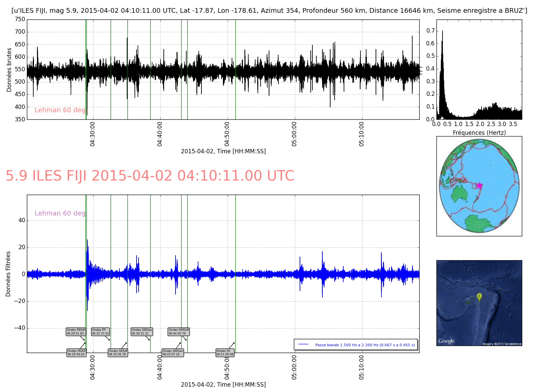The height and width of the screenshot is (392, 538).
Task: Click the Imagery ©2015 TerraMetrics attribution text
Action: (x=502, y=344)
